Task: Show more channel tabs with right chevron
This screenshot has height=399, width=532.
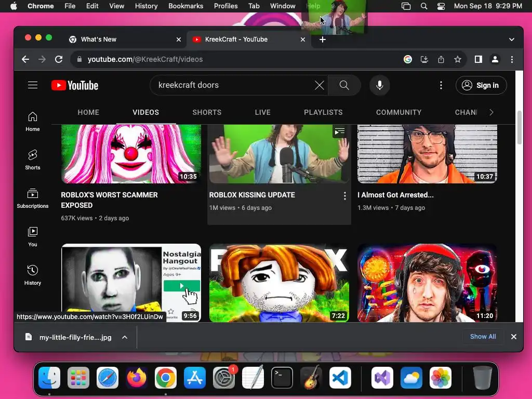Action: pos(491,112)
